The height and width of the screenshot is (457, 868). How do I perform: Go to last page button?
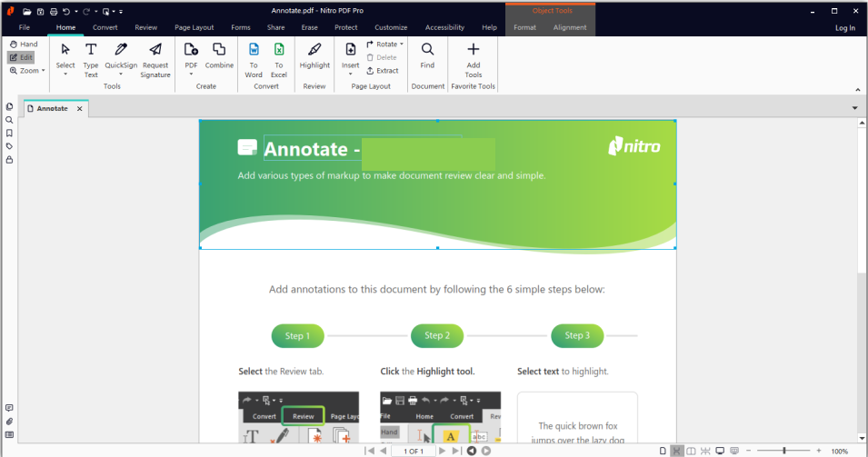tap(455, 451)
